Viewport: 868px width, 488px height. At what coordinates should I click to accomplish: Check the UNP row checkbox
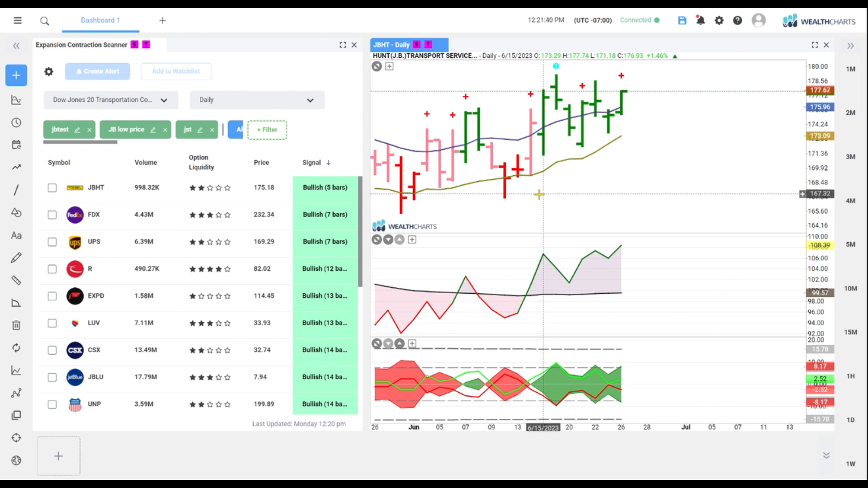(x=52, y=404)
